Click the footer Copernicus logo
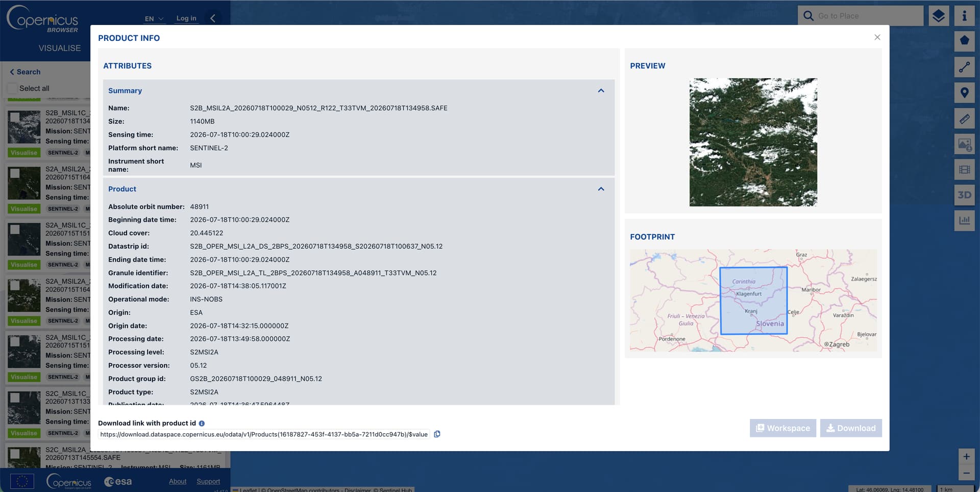 (69, 481)
